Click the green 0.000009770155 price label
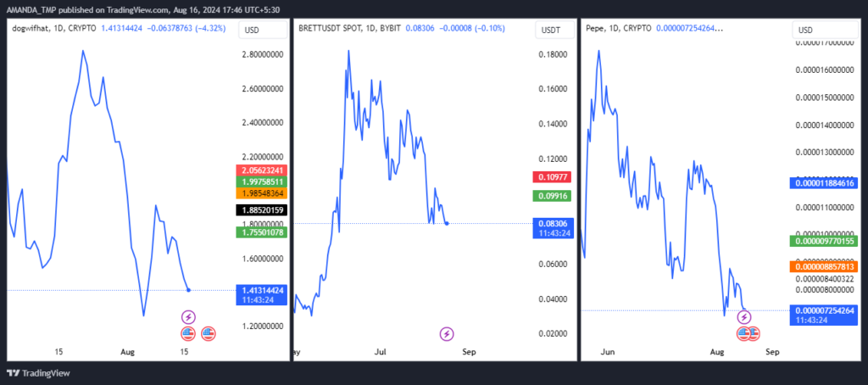The width and height of the screenshot is (868, 385). (x=825, y=241)
